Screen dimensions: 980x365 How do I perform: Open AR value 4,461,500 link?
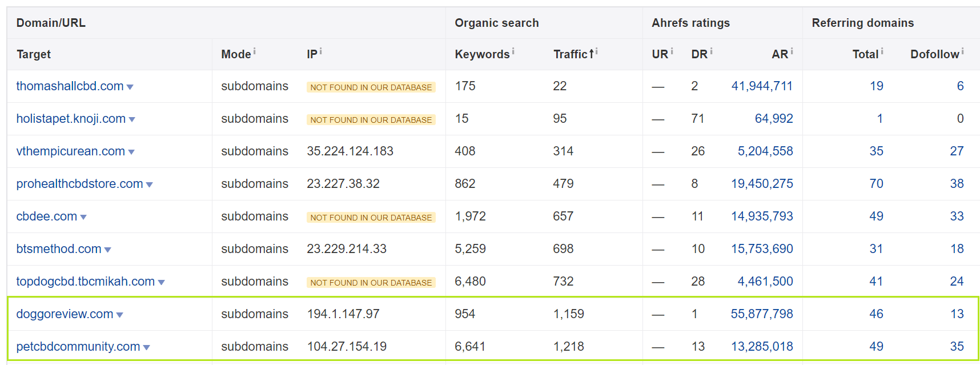(x=765, y=282)
